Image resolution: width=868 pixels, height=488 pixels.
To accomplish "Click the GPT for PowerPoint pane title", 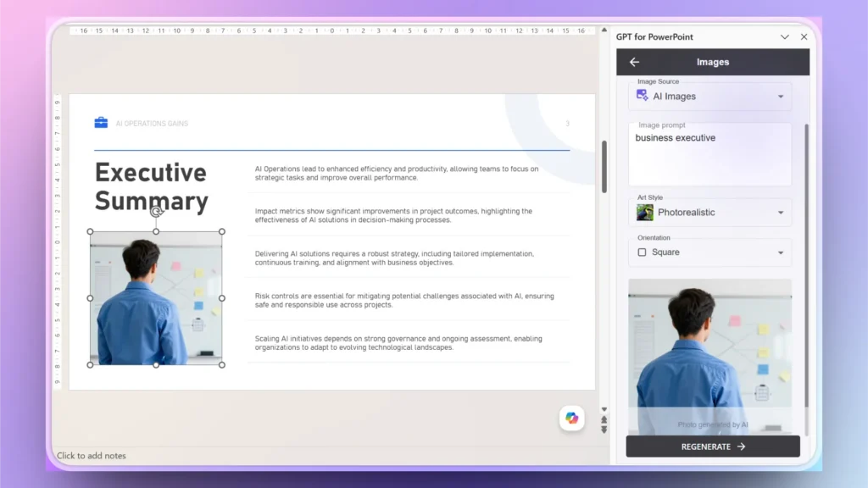I will click(654, 37).
